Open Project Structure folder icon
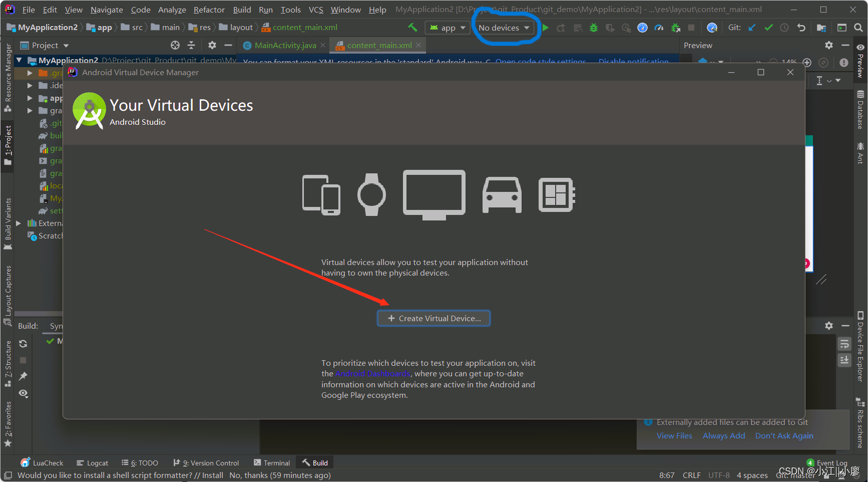 (821, 28)
